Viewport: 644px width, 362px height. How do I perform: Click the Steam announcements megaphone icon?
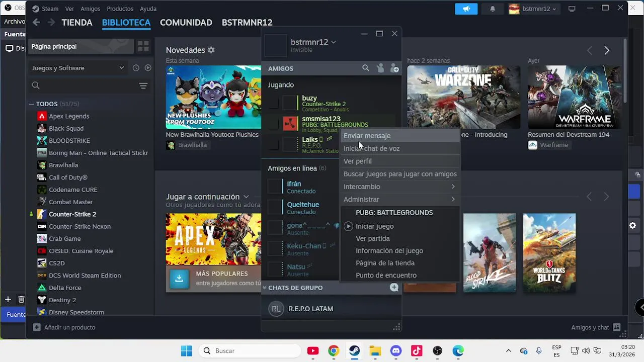pos(466,9)
